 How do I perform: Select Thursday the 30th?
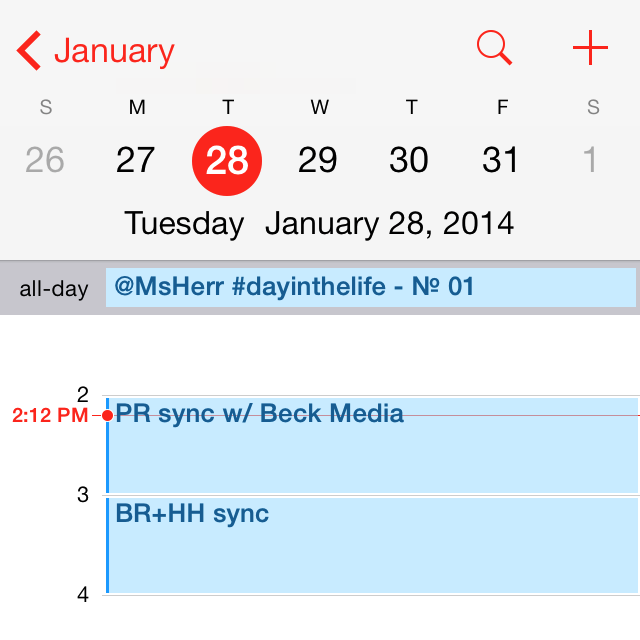click(x=409, y=160)
